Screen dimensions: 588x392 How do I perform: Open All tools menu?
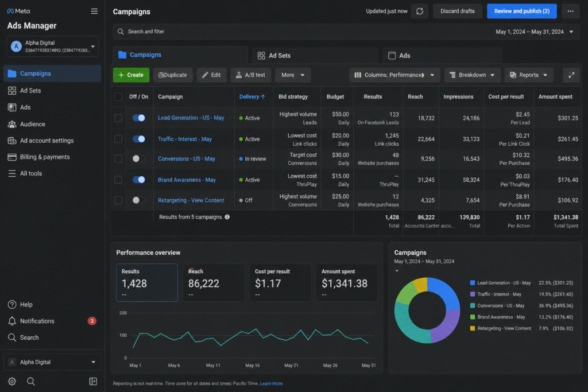pyautogui.click(x=25, y=173)
